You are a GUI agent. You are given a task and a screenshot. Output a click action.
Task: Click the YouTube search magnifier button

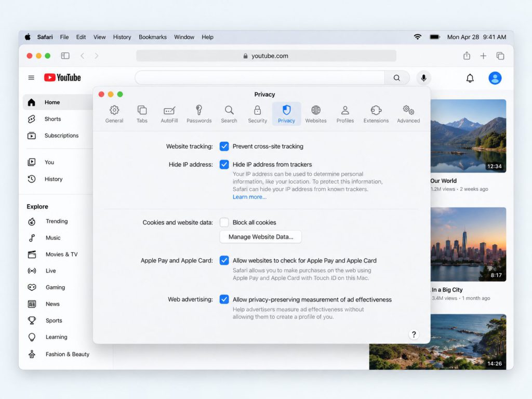pyautogui.click(x=397, y=78)
